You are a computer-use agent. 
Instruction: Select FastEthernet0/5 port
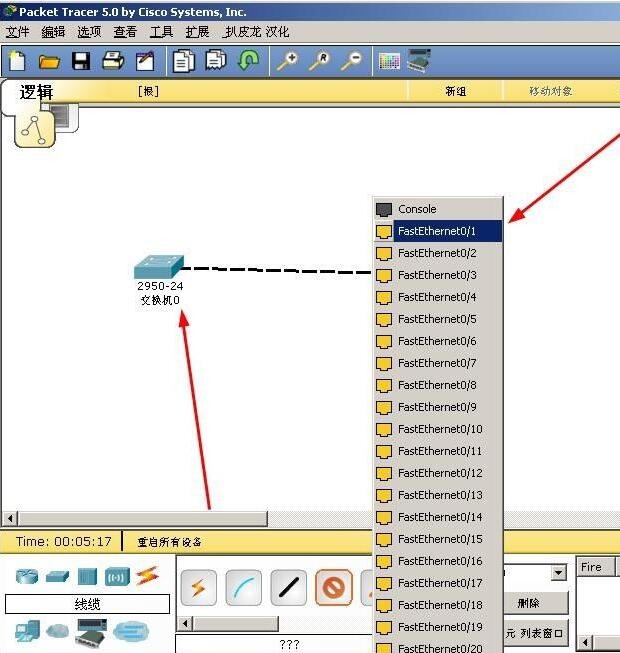point(438,319)
